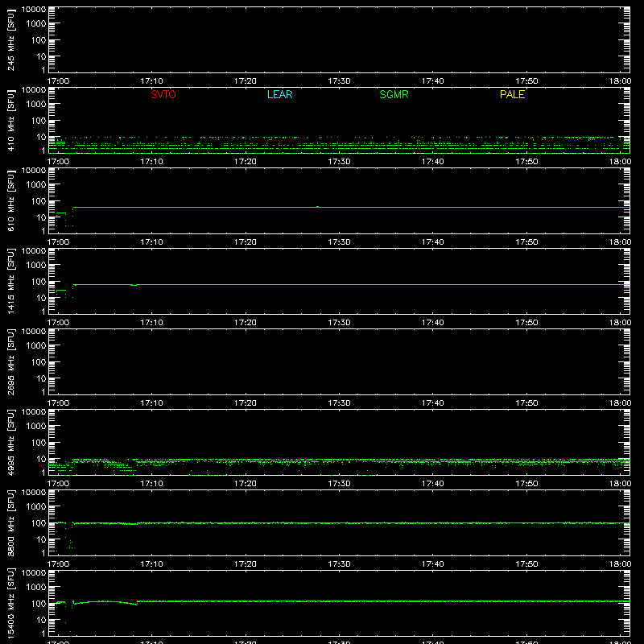
Task: Click the flat green trace in the 610 MHz panel
Action: coord(351,207)
